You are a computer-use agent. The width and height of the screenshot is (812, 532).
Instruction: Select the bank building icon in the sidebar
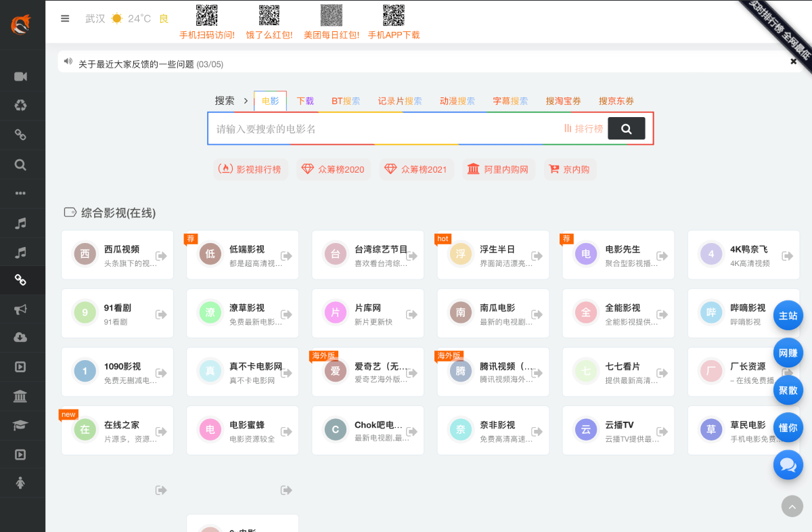pyautogui.click(x=20, y=396)
